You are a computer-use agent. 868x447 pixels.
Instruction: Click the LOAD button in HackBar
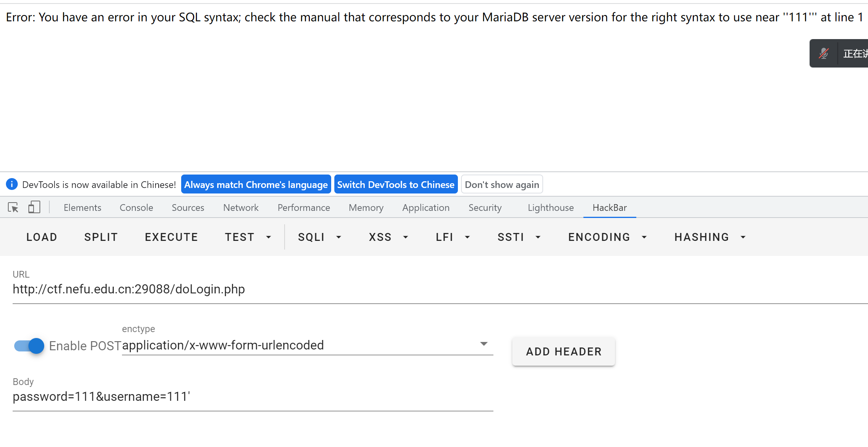click(41, 237)
